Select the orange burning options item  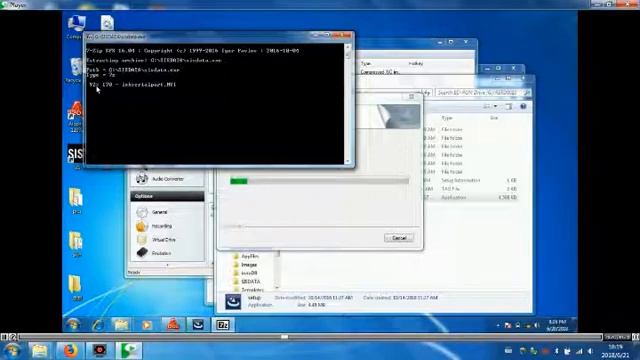click(x=162, y=226)
